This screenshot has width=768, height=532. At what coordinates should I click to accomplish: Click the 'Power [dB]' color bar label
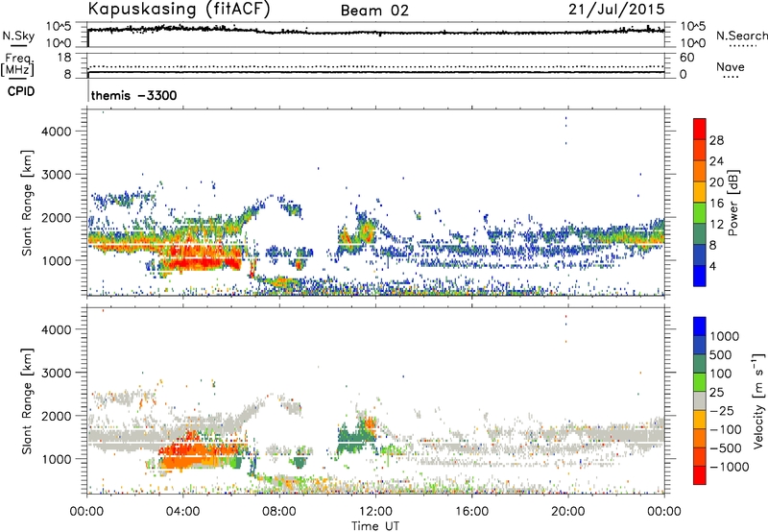pyautogui.click(x=733, y=203)
